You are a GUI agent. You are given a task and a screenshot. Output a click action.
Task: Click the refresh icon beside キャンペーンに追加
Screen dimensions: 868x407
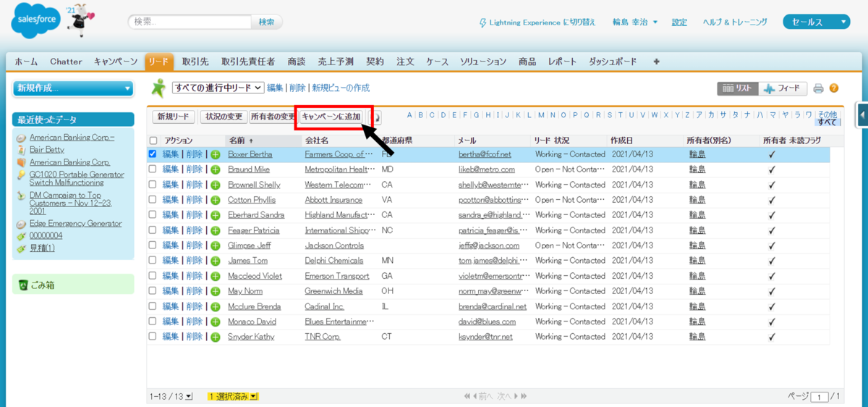click(378, 117)
